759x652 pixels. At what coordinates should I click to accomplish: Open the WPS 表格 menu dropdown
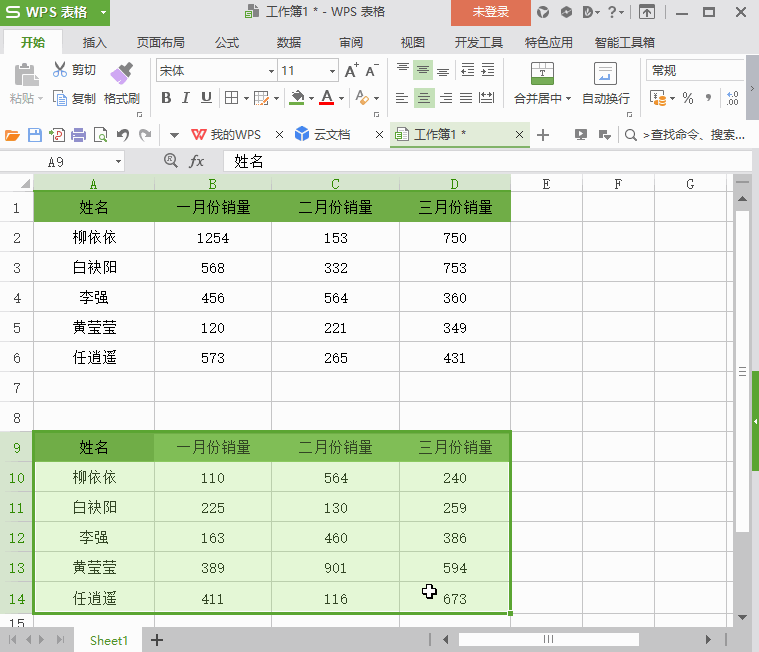(x=104, y=13)
